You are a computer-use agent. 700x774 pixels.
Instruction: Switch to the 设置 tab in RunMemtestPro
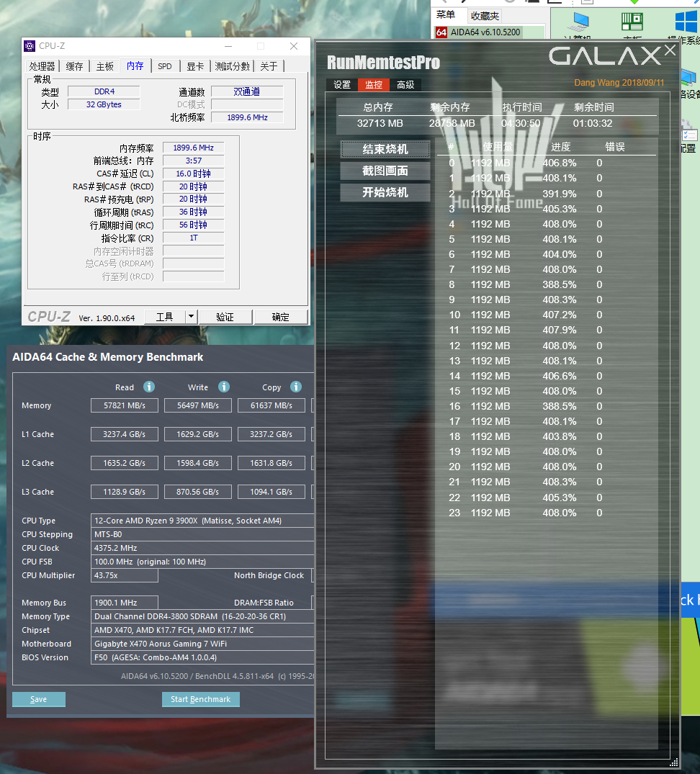point(342,84)
